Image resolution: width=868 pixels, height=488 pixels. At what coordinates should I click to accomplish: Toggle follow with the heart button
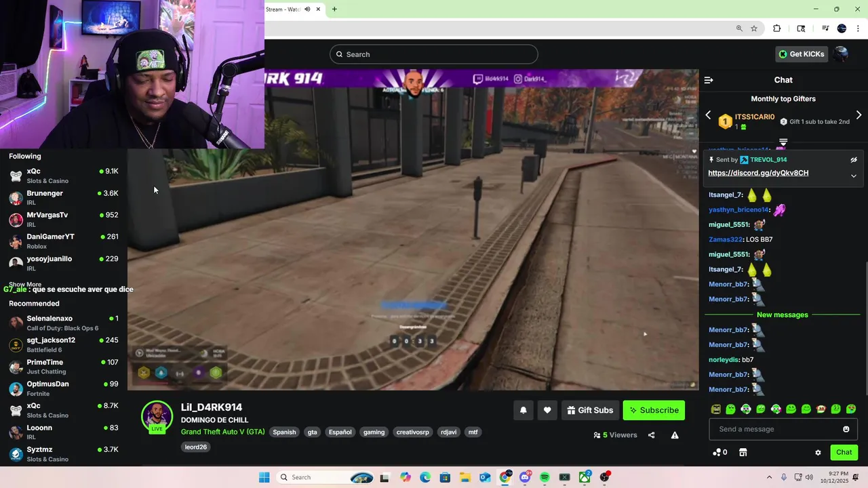tap(547, 410)
